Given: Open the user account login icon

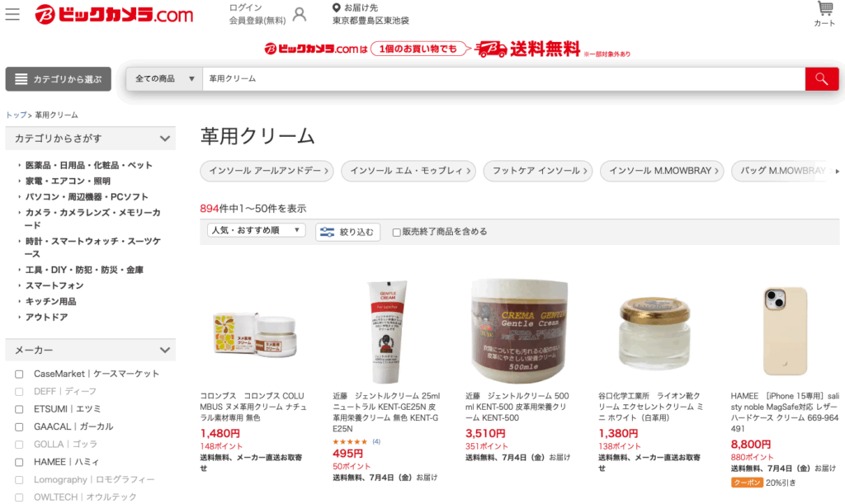Looking at the screenshot, I should pos(300,15).
